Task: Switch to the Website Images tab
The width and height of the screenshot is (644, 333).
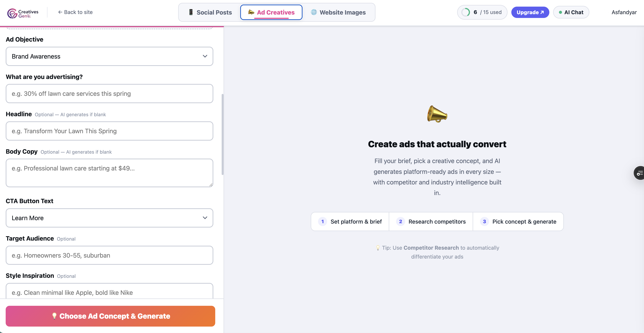Action: point(338,12)
